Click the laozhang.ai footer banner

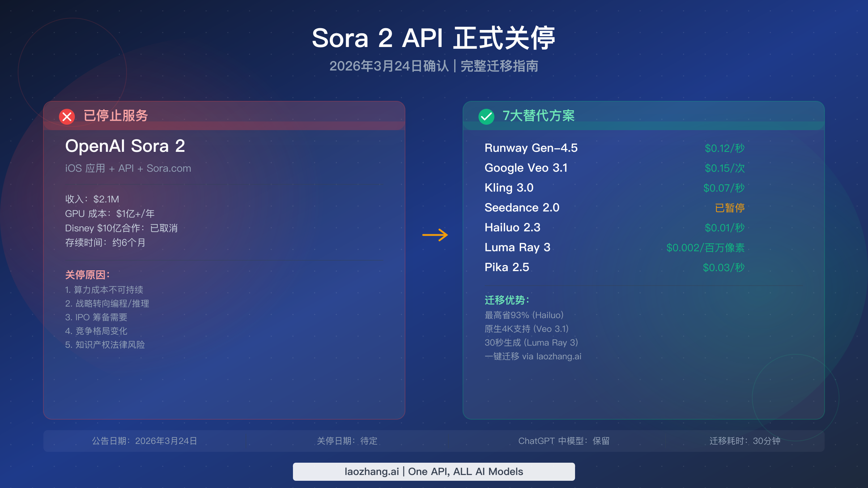[434, 471]
